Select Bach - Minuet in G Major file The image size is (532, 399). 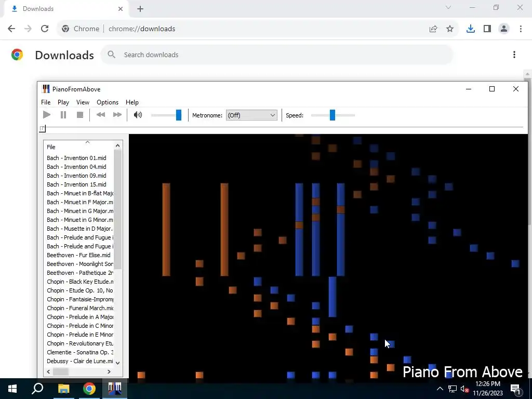pos(79,211)
